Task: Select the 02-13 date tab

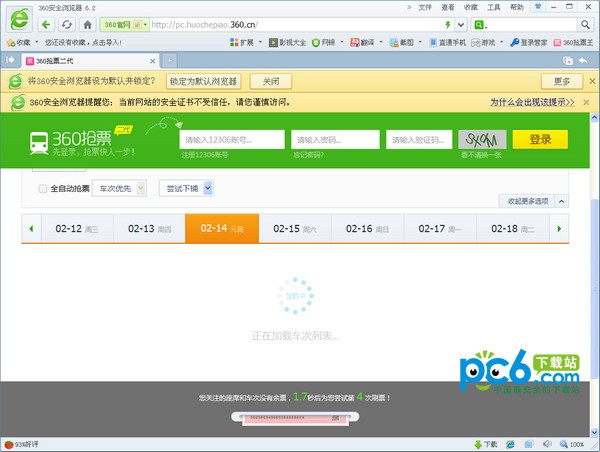Action: pos(149,228)
